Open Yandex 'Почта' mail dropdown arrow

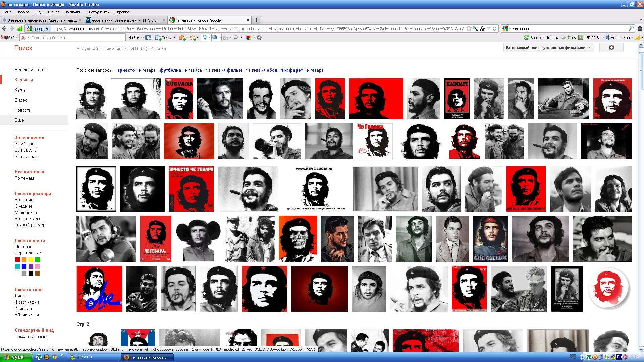click(175, 38)
